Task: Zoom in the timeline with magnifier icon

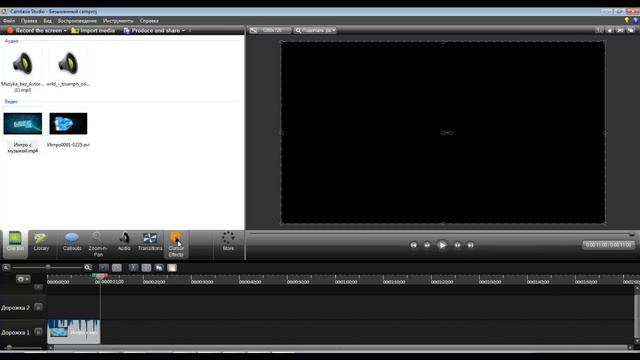Action: click(88, 268)
